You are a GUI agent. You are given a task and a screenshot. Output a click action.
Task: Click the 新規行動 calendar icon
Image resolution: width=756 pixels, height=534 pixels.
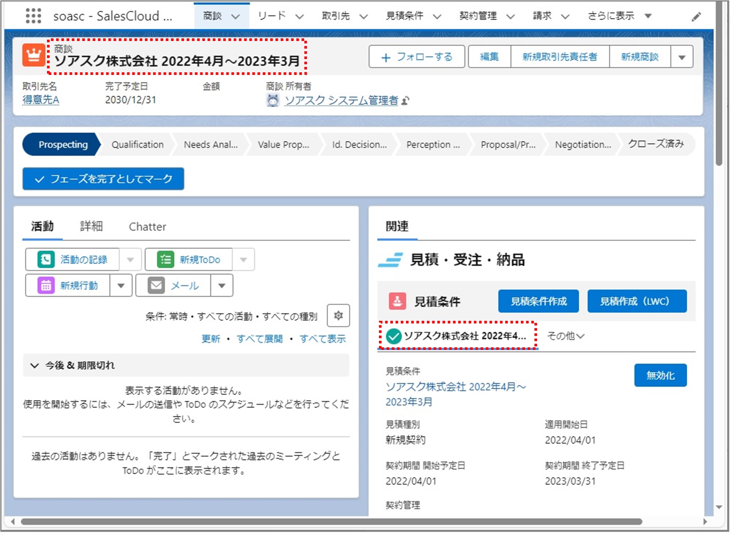coord(46,285)
